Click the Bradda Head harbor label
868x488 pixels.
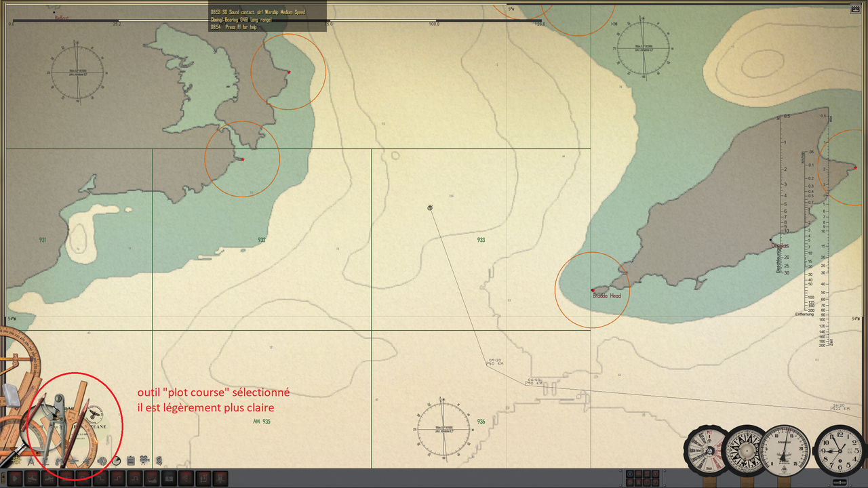pos(607,296)
